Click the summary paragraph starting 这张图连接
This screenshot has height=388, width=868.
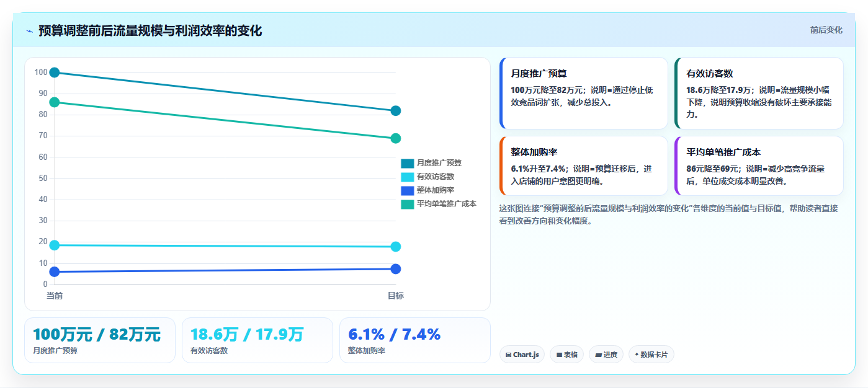click(x=668, y=214)
